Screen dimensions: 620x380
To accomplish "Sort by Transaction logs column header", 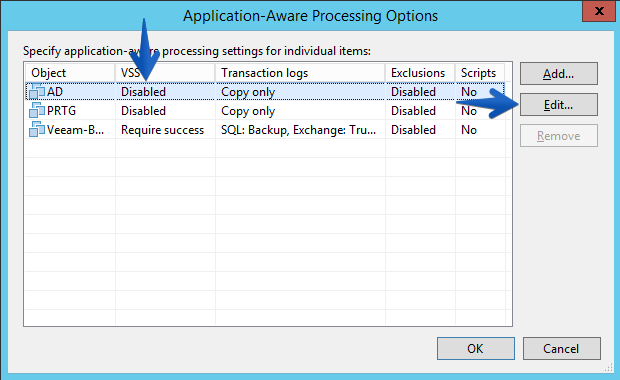I will point(300,73).
